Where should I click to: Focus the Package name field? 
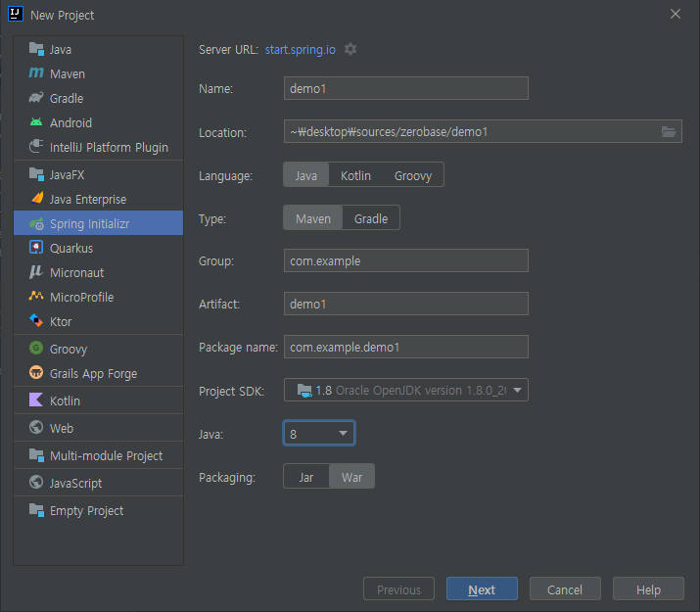[405, 347]
